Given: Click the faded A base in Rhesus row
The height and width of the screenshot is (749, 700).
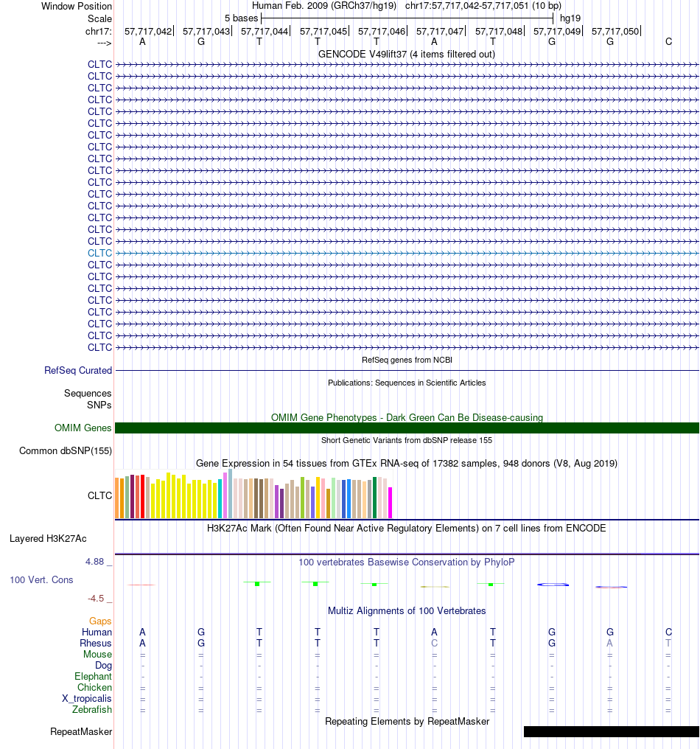Looking at the screenshot, I should [x=610, y=643].
